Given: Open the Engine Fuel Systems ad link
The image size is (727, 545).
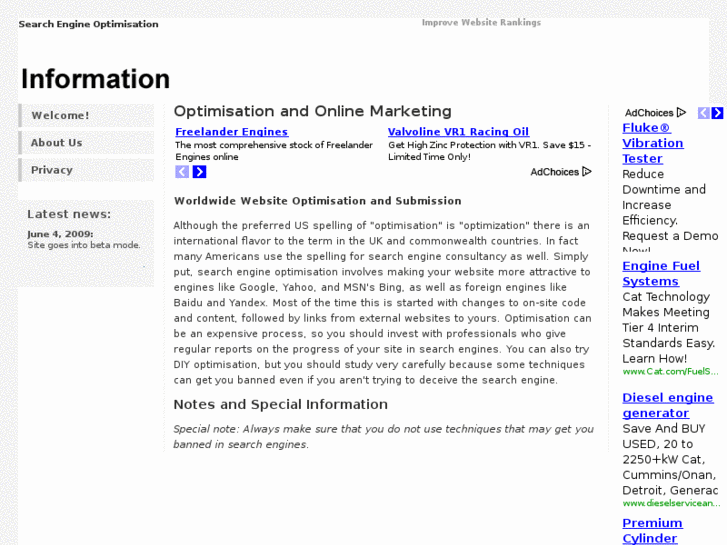Looking at the screenshot, I should (x=661, y=273).
